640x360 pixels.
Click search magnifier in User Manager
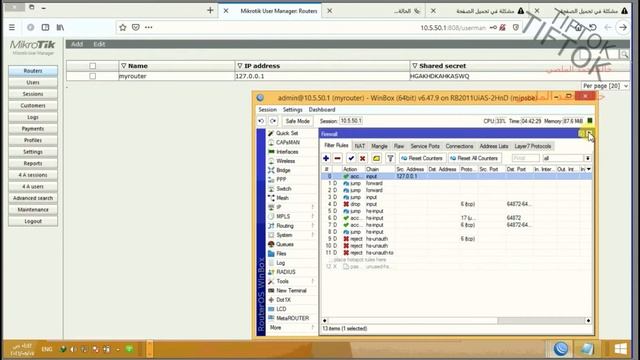coord(624,54)
